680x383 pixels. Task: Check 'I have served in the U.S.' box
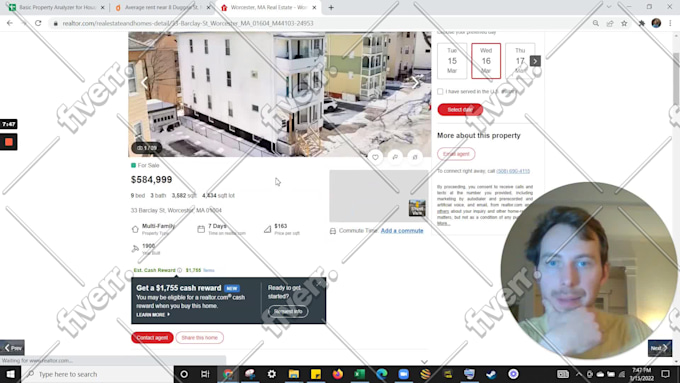tap(440, 92)
